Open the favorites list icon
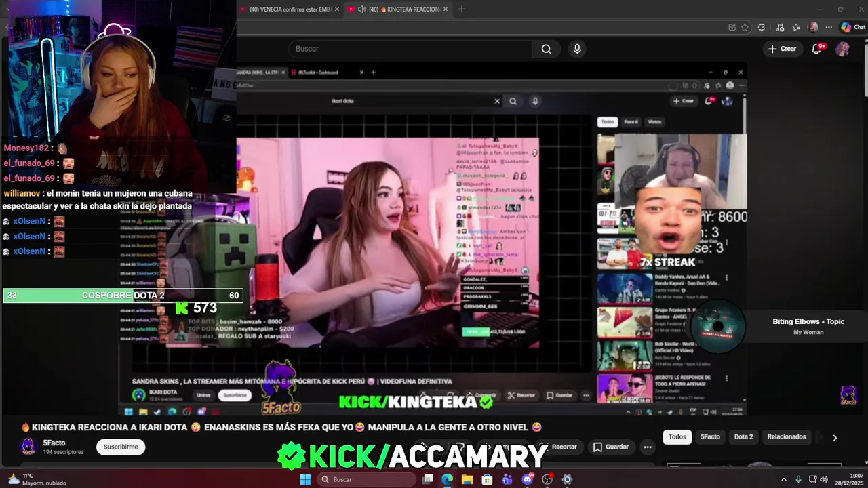This screenshot has width=868, height=488. tap(796, 27)
